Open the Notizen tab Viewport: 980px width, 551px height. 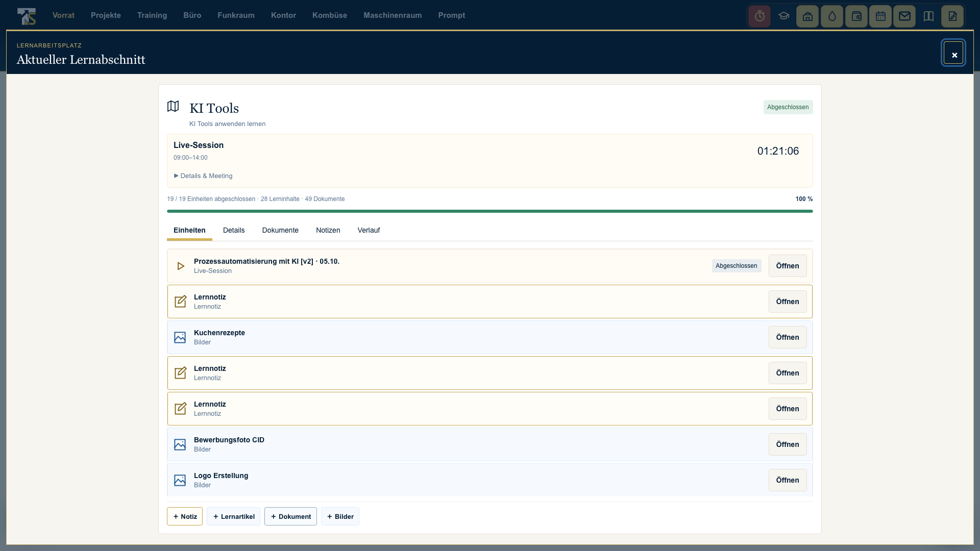click(x=328, y=230)
